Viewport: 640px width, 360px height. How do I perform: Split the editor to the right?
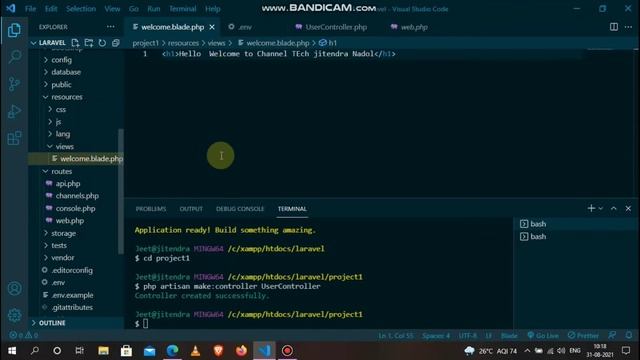click(x=613, y=27)
